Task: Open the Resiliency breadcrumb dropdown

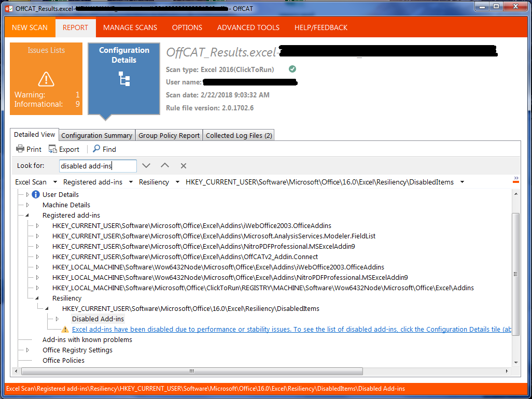Action: 177,182
